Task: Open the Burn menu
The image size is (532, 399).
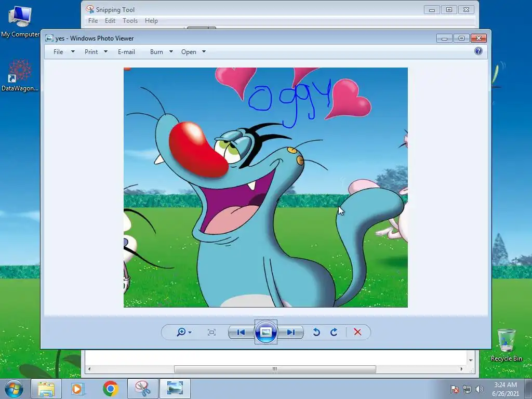Action: point(156,52)
